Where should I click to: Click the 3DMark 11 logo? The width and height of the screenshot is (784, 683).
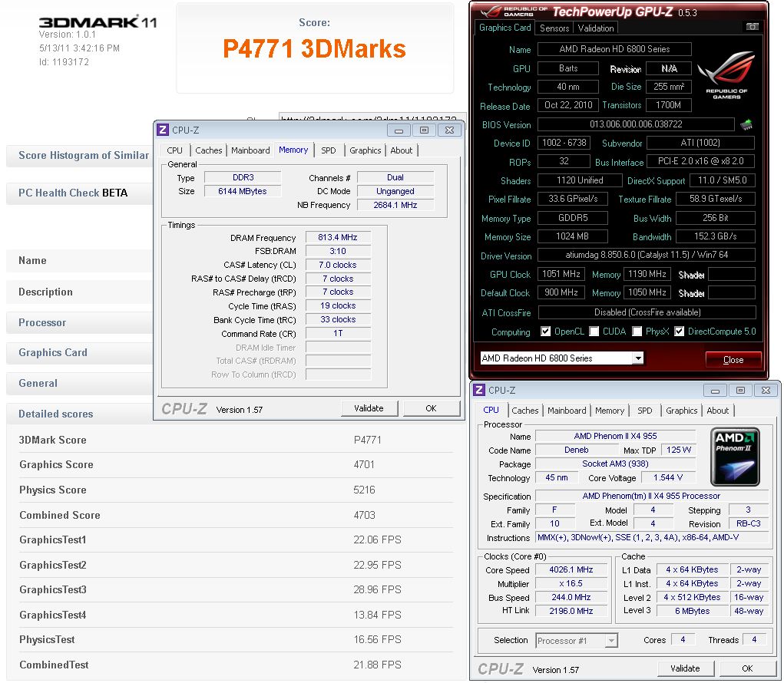98,22
